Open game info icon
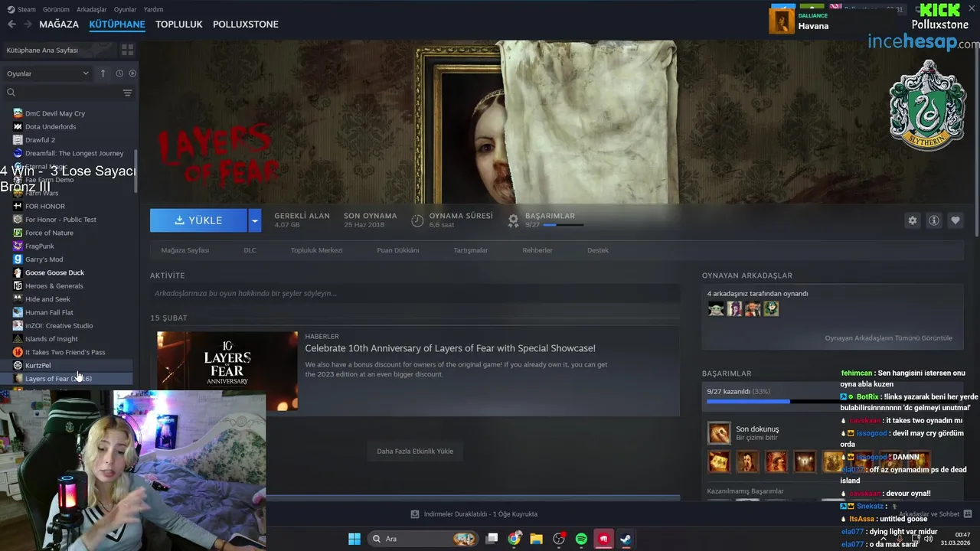The width and height of the screenshot is (980, 551). 933,220
